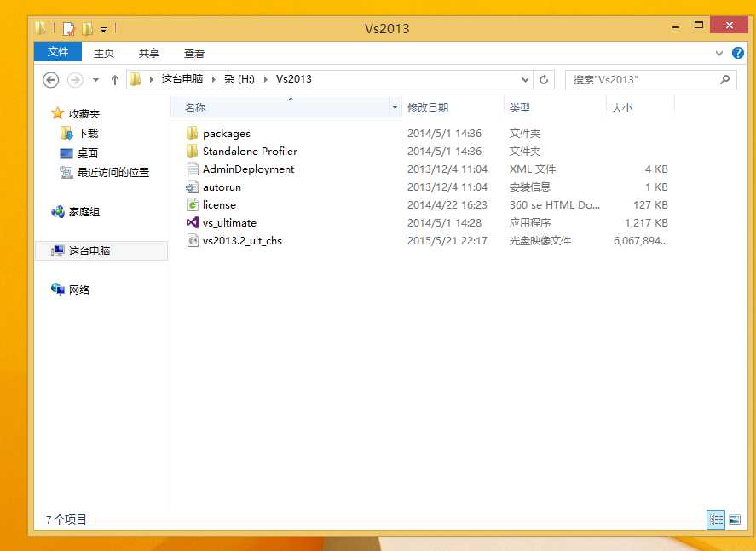Switch to large icons view layout
This screenshot has width=756, height=551.
735,519
